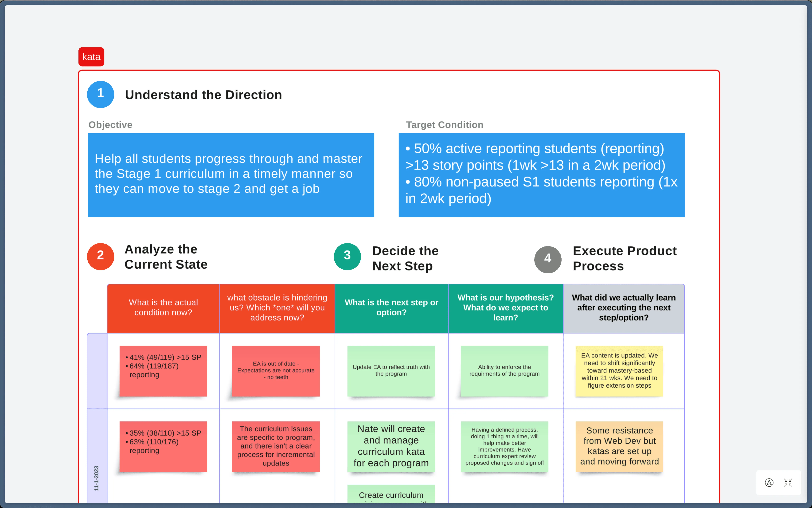This screenshot has height=508, width=812.
Task: Select the 'Update EA to reflect truth' sticky note
Action: coord(391,371)
